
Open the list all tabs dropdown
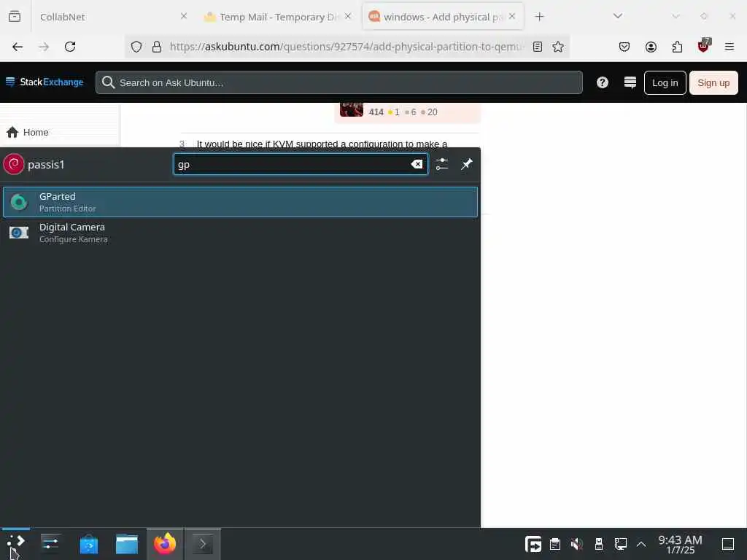click(x=618, y=16)
